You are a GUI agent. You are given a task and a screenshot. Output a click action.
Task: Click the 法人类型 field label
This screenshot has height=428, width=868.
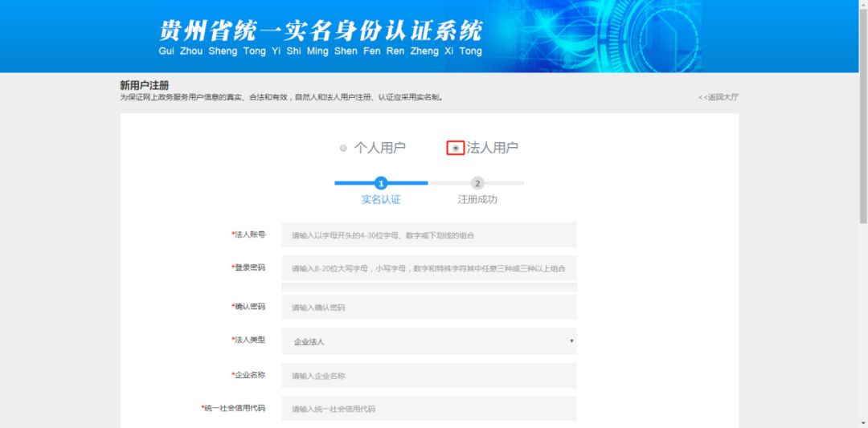[x=248, y=340]
